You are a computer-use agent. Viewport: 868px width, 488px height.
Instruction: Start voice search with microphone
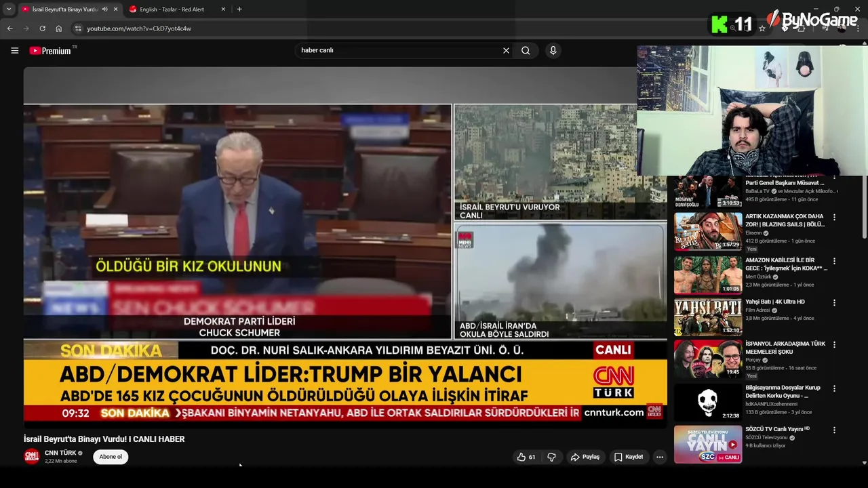553,50
